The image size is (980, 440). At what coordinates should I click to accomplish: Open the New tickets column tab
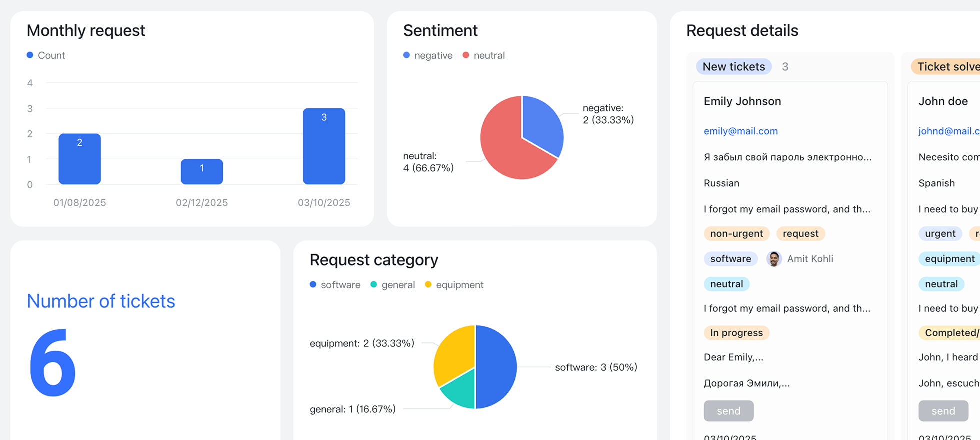734,67
